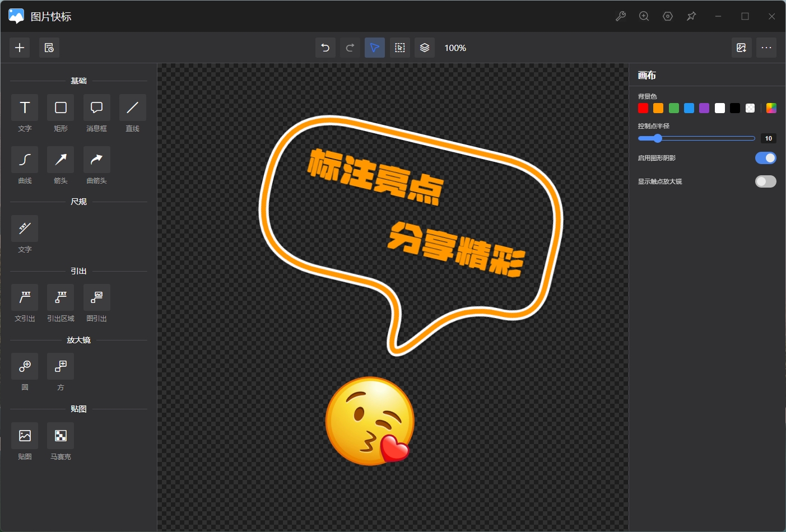Viewport: 786px width, 532px height.
Task: Open the custom rainbow color picker
Action: pos(771,108)
